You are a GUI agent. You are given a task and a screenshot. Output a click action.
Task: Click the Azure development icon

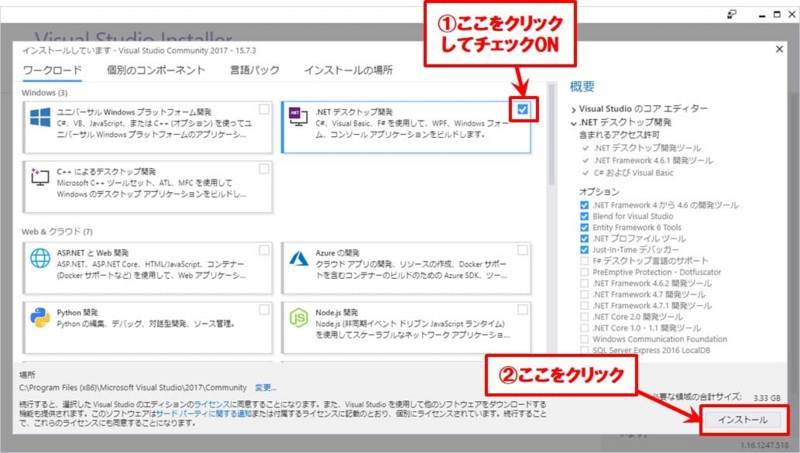tap(298, 258)
